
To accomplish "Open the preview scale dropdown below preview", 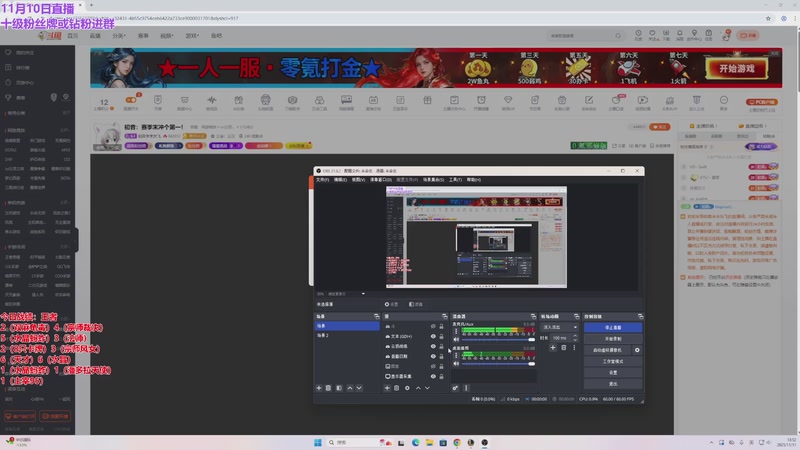I will [363, 294].
